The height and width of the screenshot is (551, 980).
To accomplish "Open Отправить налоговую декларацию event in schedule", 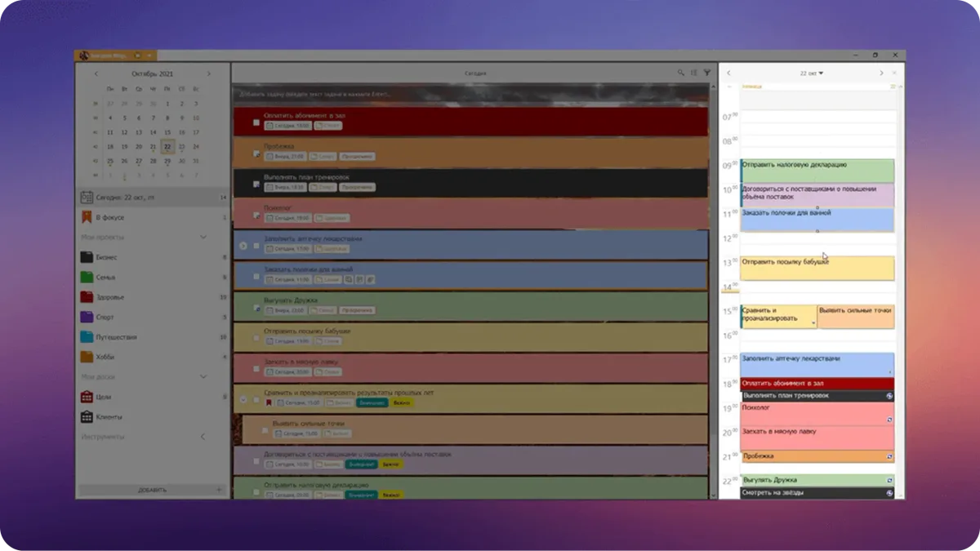I will [x=817, y=171].
